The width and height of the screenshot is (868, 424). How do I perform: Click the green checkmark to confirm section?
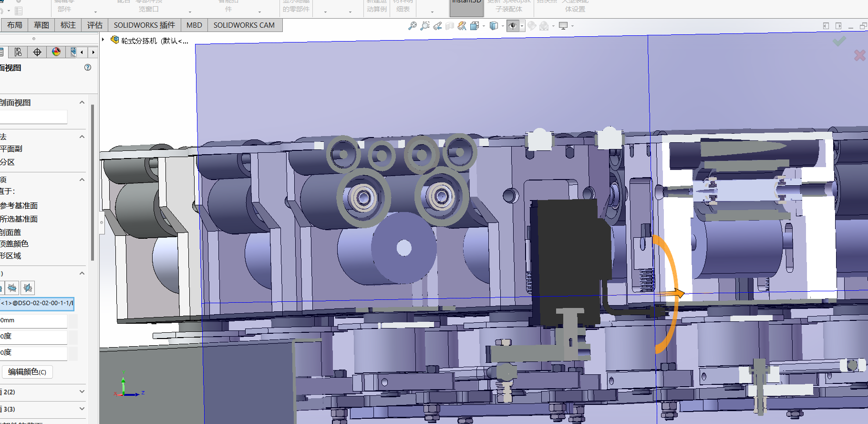click(839, 42)
